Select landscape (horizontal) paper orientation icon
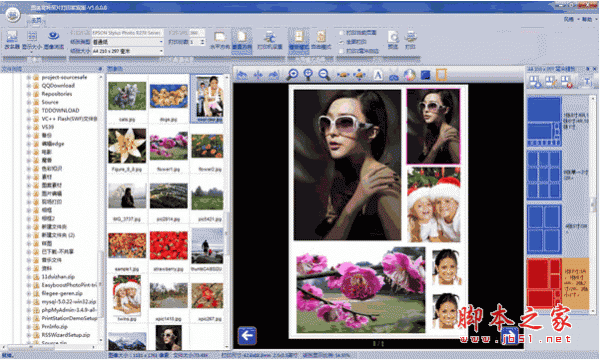The image size is (600, 360). tap(220, 37)
